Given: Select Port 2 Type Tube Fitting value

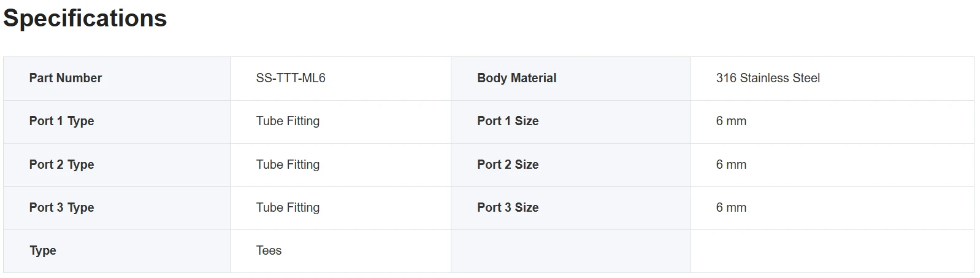Looking at the screenshot, I should [288, 164].
